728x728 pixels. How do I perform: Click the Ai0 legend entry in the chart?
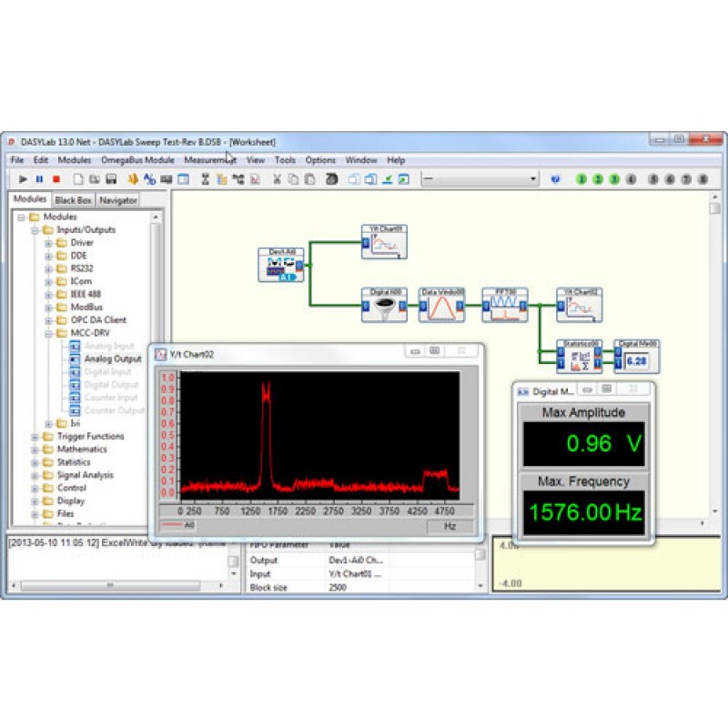[177, 525]
